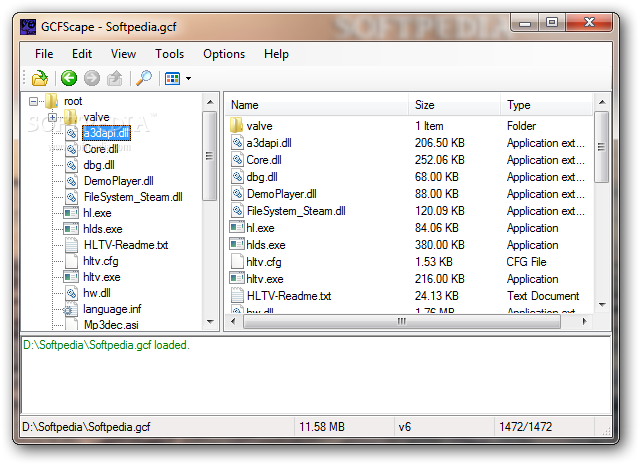Select the root folder icon in tree
640x465 pixels.
point(51,101)
